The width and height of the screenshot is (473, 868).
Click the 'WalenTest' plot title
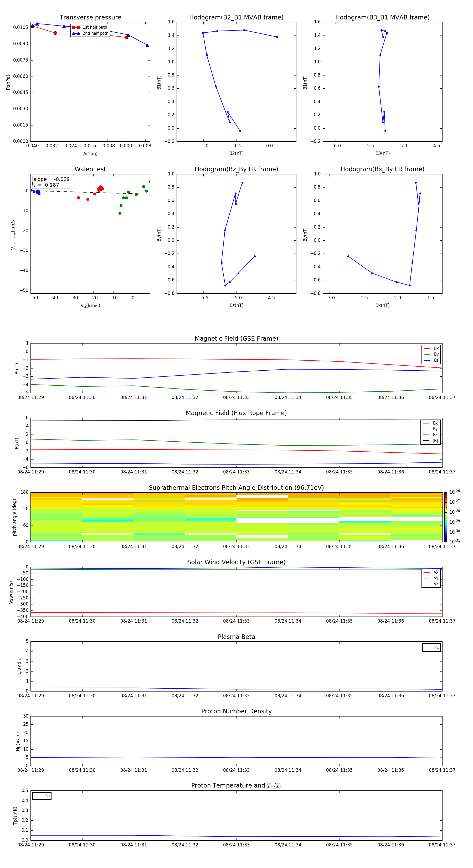coord(90,169)
